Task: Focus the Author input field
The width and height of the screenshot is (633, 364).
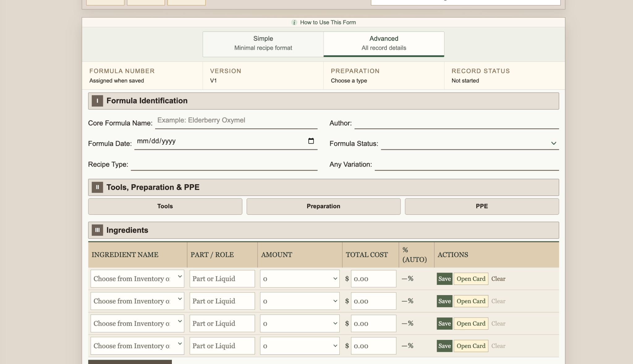Action: pos(457,123)
